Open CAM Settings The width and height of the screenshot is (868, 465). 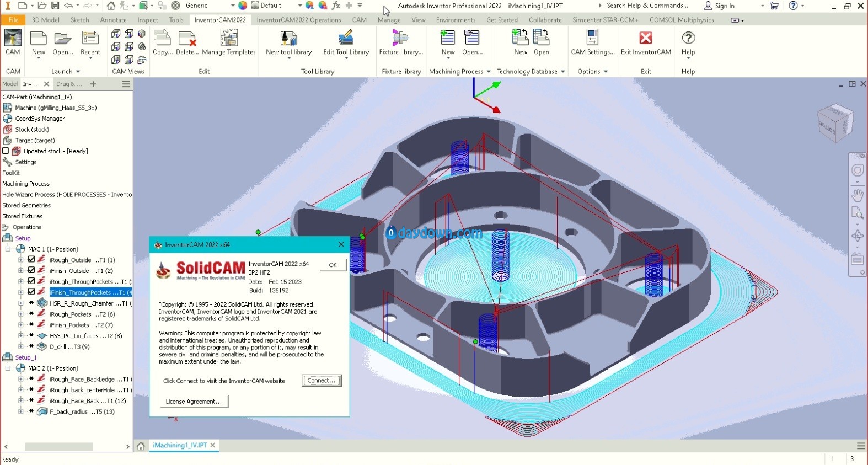pyautogui.click(x=593, y=43)
